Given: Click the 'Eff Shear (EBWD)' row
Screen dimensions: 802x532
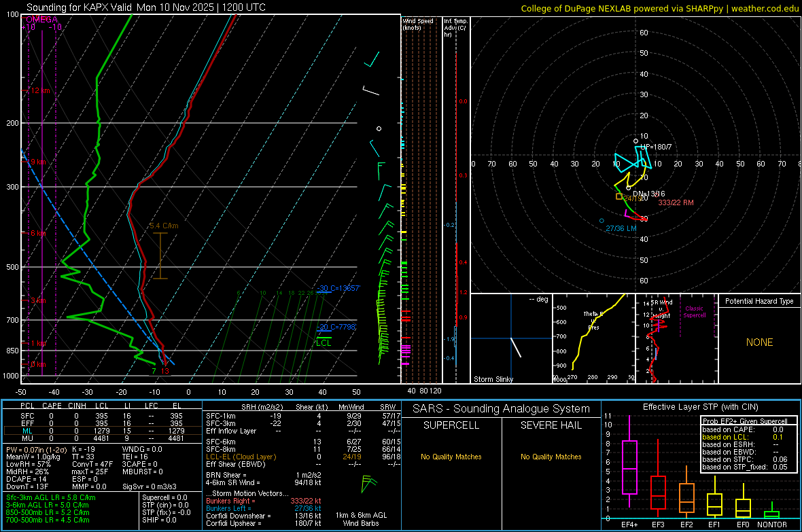Looking at the screenshot, I should coord(303,464).
